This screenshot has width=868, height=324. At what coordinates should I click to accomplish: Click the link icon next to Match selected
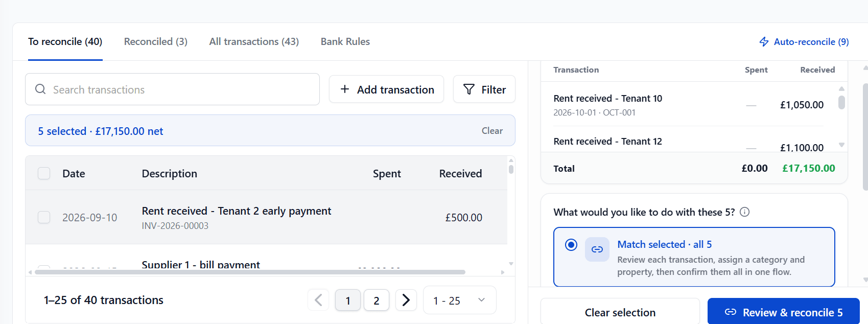click(x=597, y=249)
